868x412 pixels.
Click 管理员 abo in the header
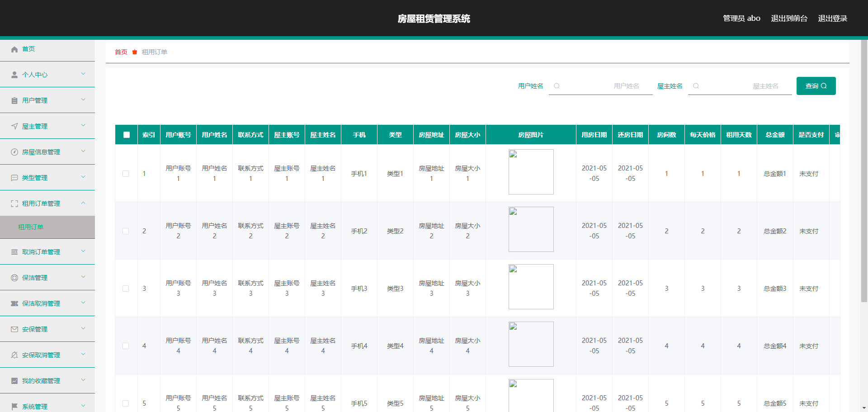(741, 19)
